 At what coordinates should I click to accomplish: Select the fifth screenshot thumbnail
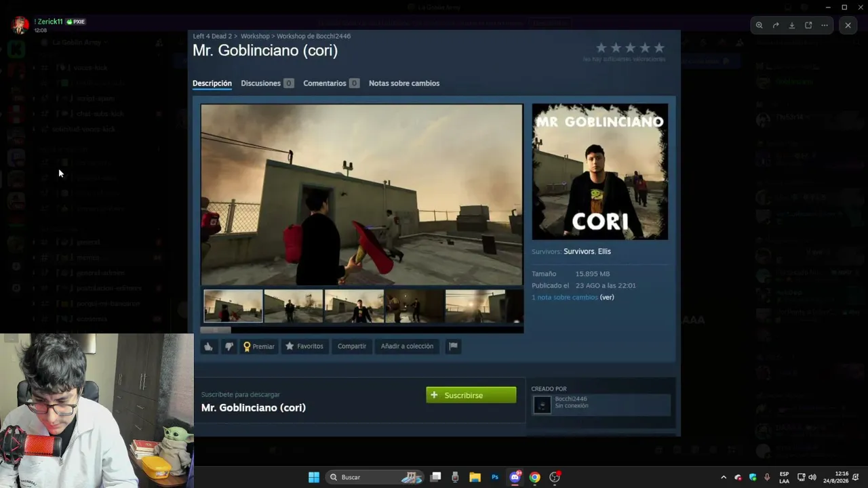coord(475,306)
